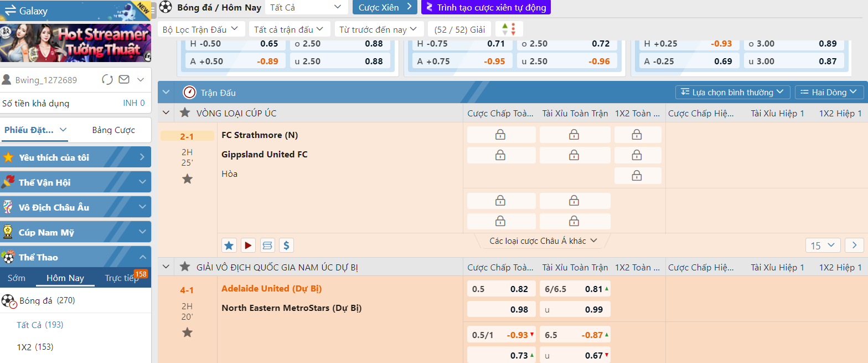This screenshot has height=363, width=868.
Task: Open the Hot Streamer banner
Action: tap(76, 43)
